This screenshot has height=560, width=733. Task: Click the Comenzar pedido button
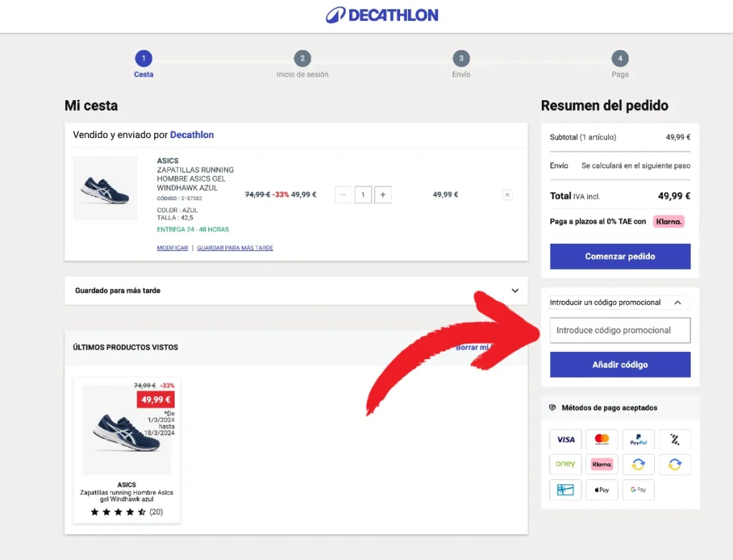pyautogui.click(x=620, y=256)
